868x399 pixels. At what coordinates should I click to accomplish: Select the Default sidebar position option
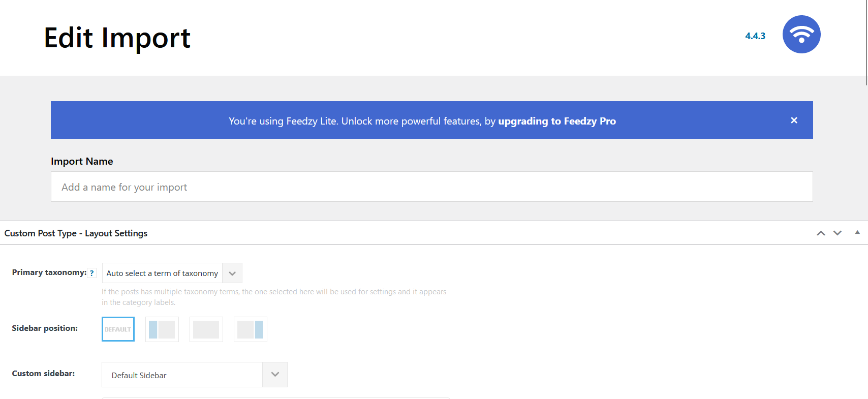coord(118,329)
